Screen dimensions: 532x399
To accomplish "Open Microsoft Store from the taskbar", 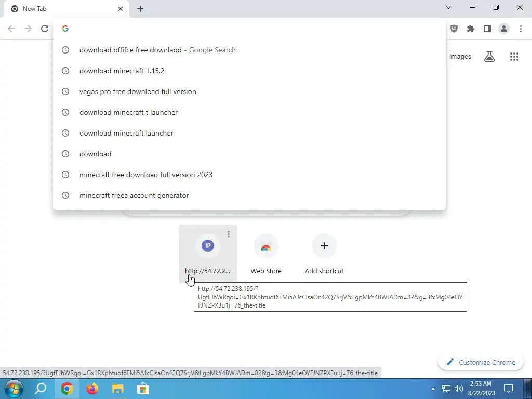I will (x=143, y=389).
